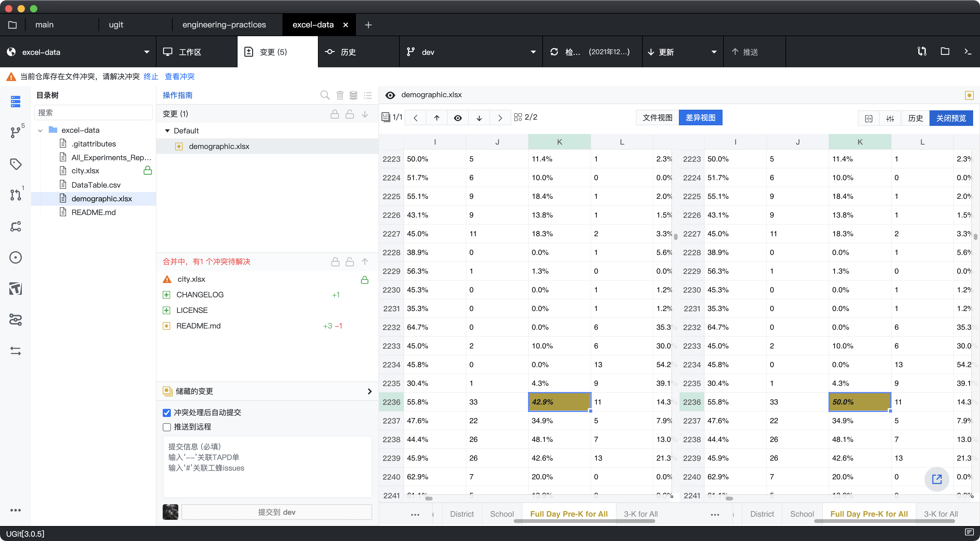Image resolution: width=980 pixels, height=541 pixels.
Task: Open the more options ellipsis in sidebar
Action: click(16, 510)
